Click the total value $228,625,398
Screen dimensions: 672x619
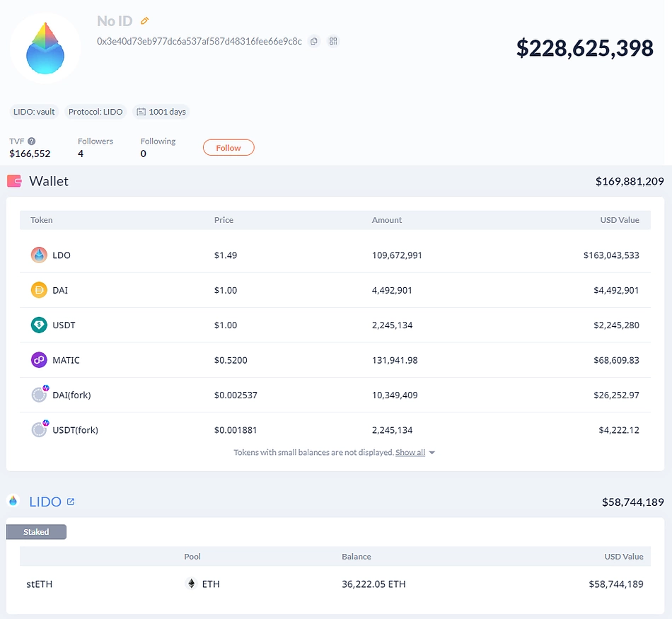coord(584,48)
